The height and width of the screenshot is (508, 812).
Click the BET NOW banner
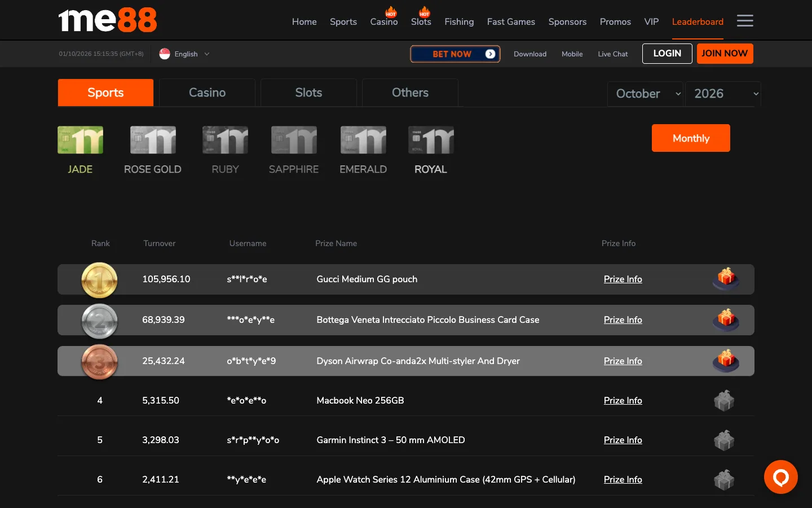point(455,54)
